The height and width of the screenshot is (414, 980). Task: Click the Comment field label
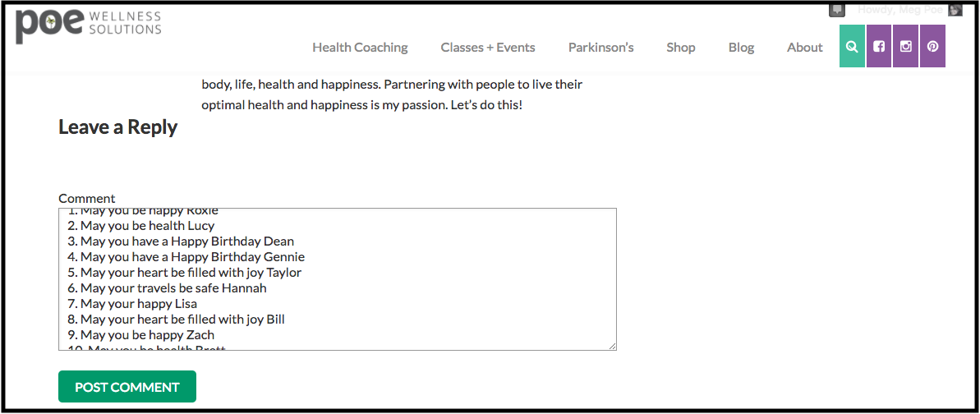click(87, 198)
